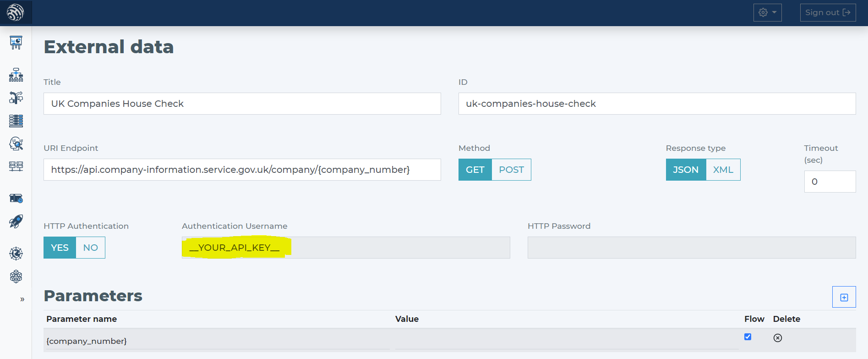The width and height of the screenshot is (868, 359).
Task: Open the connected servers sidebar icon
Action: 16,166
